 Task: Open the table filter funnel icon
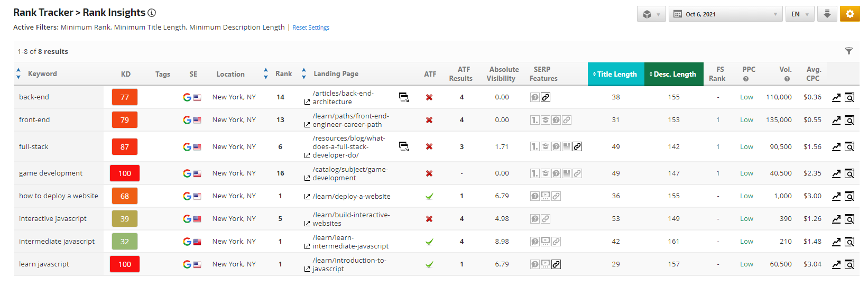click(x=848, y=51)
